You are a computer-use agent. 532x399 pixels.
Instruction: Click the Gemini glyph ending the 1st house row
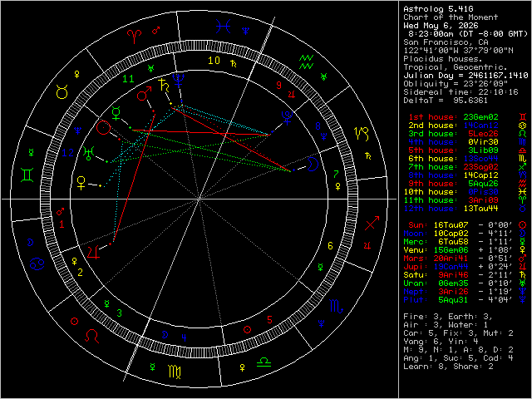click(x=523, y=117)
